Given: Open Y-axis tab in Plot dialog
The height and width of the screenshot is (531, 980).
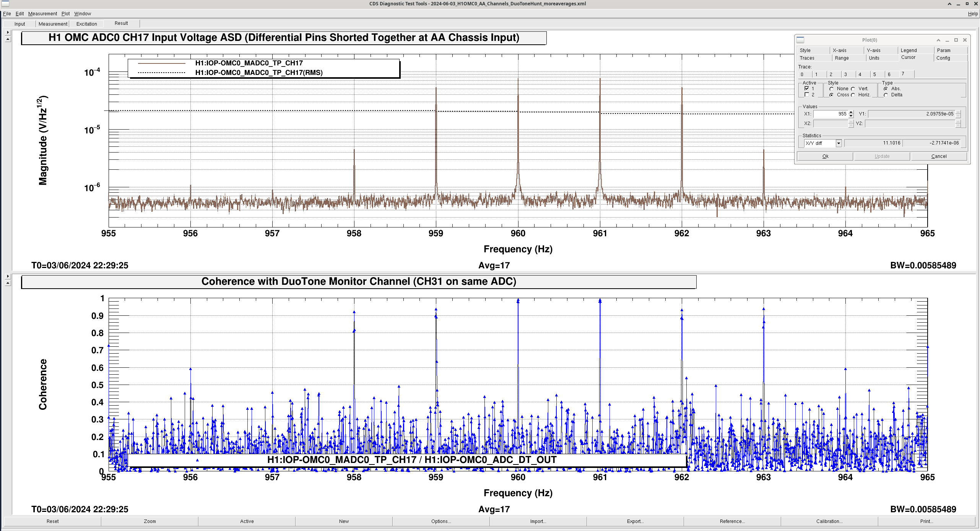Looking at the screenshot, I should point(881,50).
